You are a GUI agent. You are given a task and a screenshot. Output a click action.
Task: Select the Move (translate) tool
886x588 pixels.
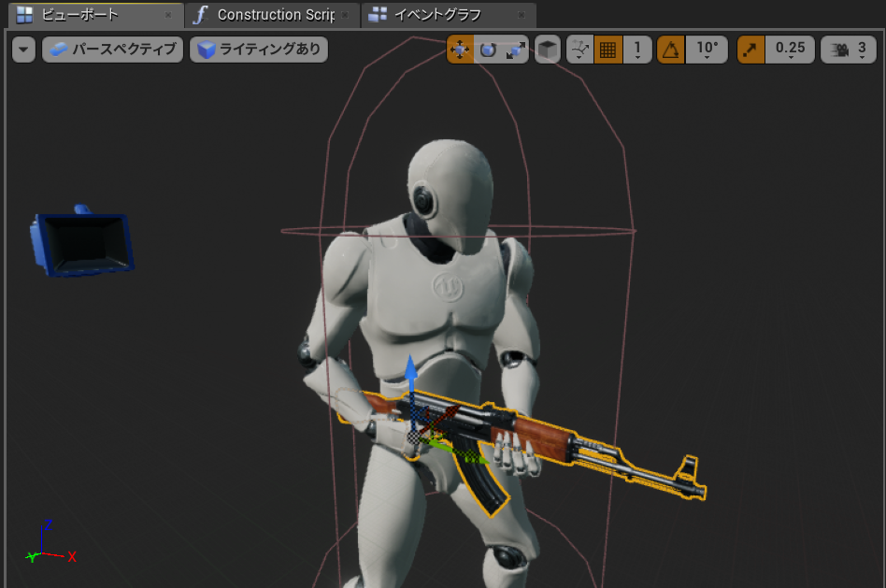(460, 49)
